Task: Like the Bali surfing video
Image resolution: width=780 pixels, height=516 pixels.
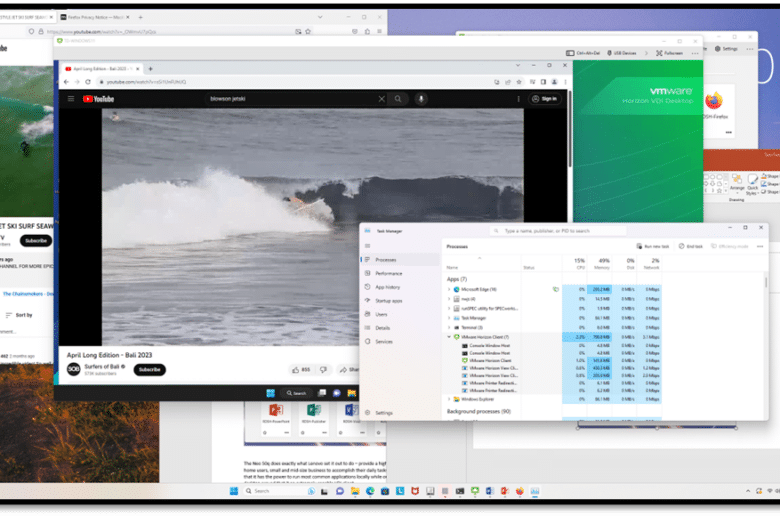Action: pyautogui.click(x=301, y=370)
